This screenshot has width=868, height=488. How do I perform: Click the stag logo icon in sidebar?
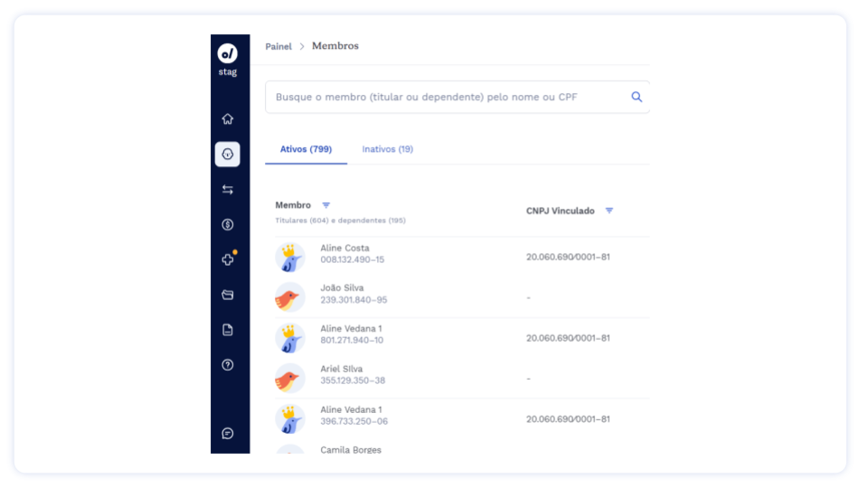tap(228, 53)
